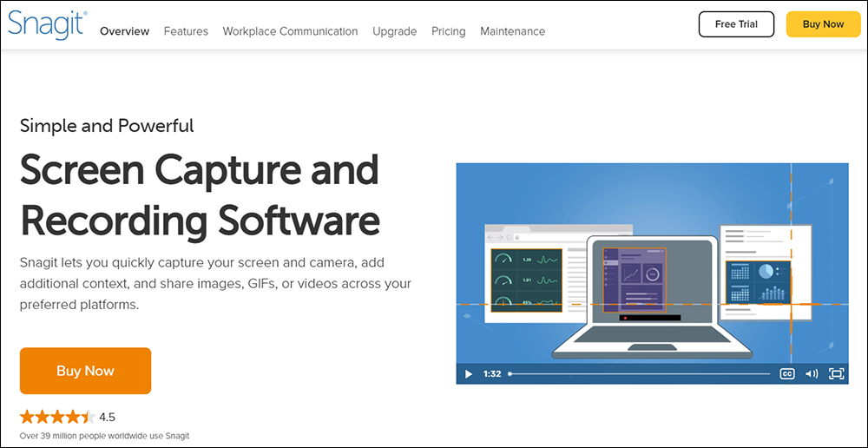The height and width of the screenshot is (448, 868).
Task: Select the Upgrade menu item
Action: coord(395,31)
